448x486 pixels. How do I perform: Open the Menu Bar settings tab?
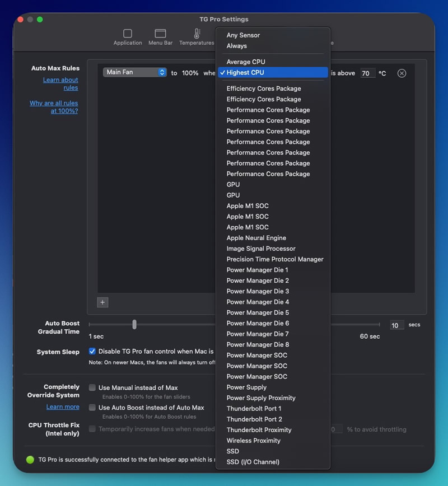[x=160, y=37]
